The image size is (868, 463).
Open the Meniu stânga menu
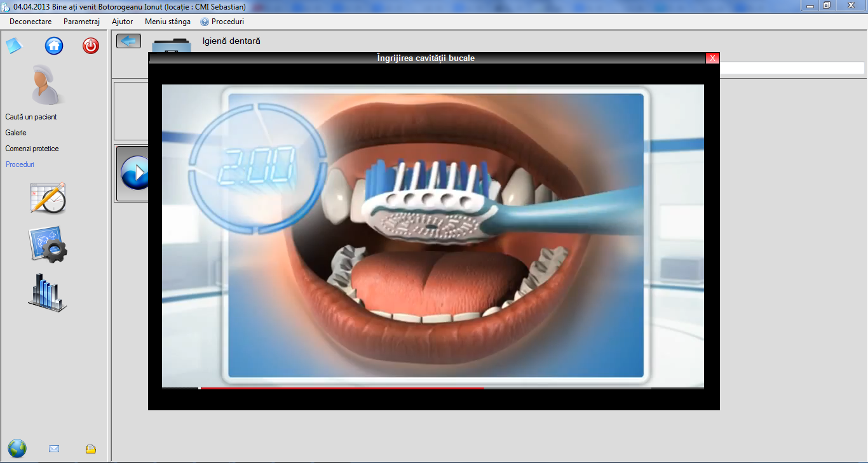pyautogui.click(x=168, y=22)
